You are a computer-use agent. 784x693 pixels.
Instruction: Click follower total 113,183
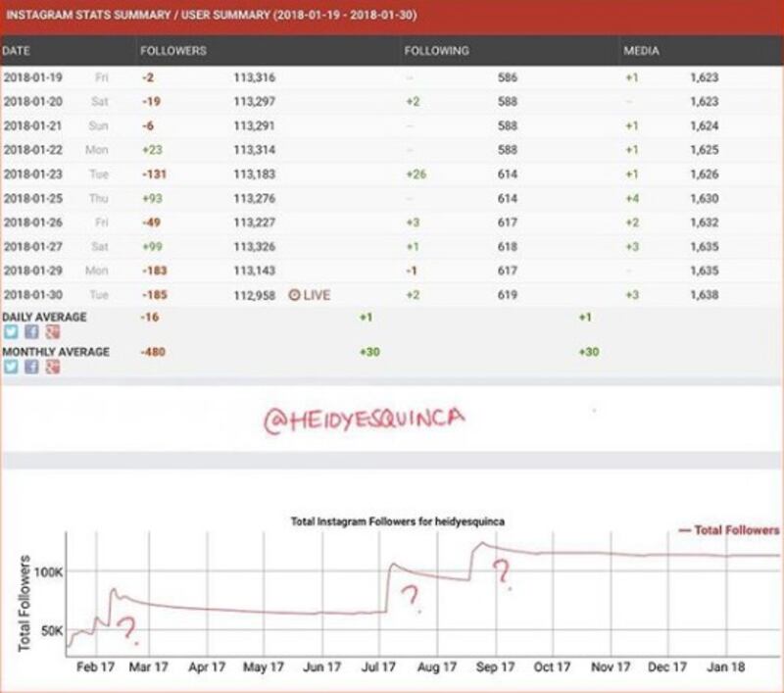(255, 174)
